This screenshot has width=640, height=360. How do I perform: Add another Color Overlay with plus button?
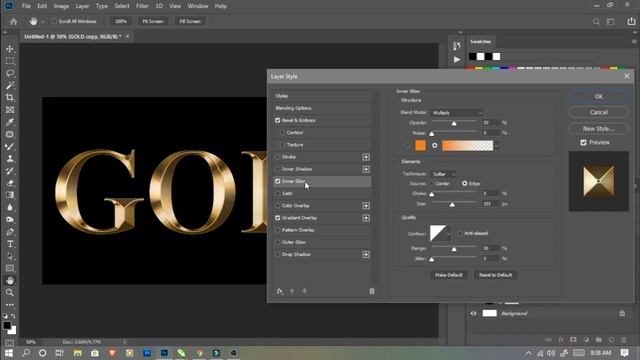tap(366, 206)
